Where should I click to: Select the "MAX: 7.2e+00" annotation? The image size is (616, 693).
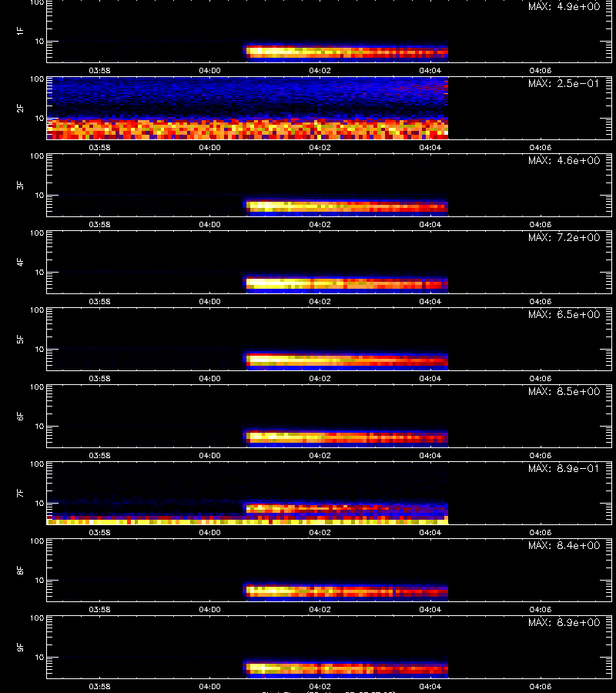click(564, 237)
